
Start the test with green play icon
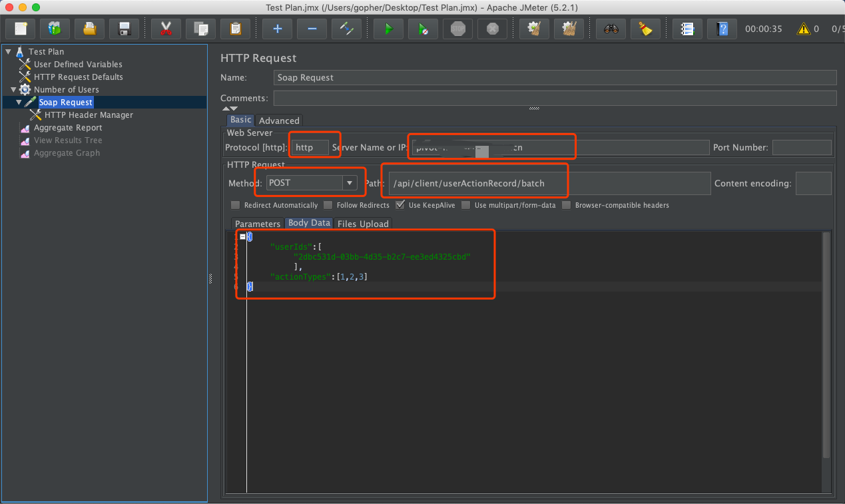click(389, 29)
